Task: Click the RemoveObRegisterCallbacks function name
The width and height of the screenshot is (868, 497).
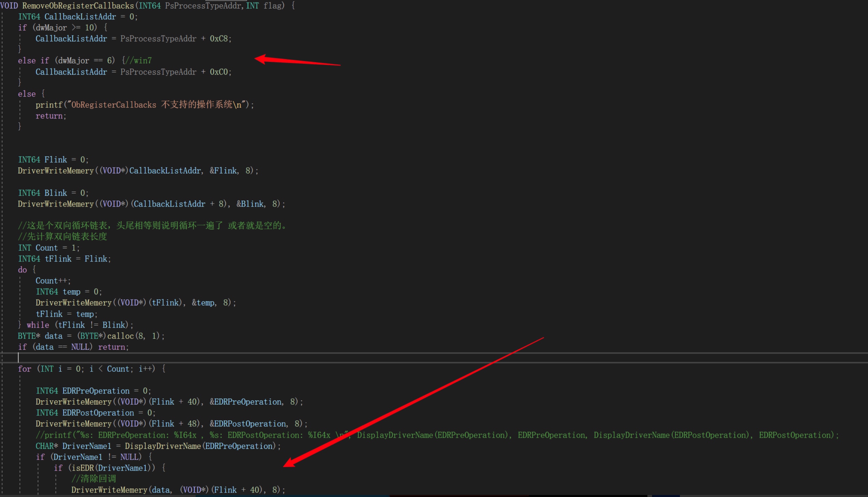Action: (78, 6)
